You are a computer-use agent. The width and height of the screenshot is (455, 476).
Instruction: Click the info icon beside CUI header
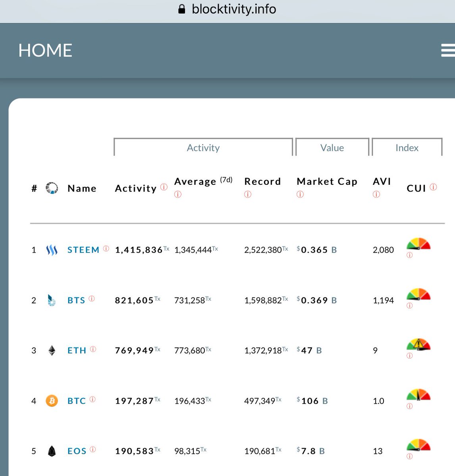433,187
